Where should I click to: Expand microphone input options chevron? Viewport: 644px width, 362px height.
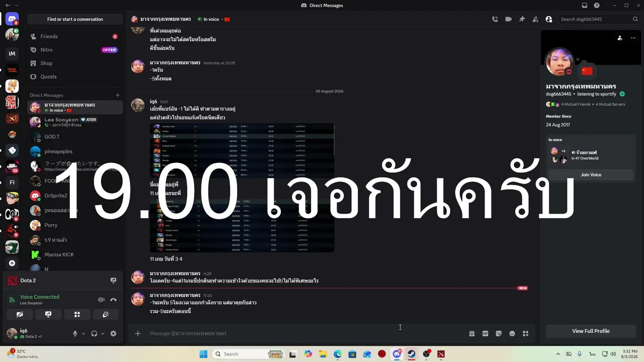point(84,333)
